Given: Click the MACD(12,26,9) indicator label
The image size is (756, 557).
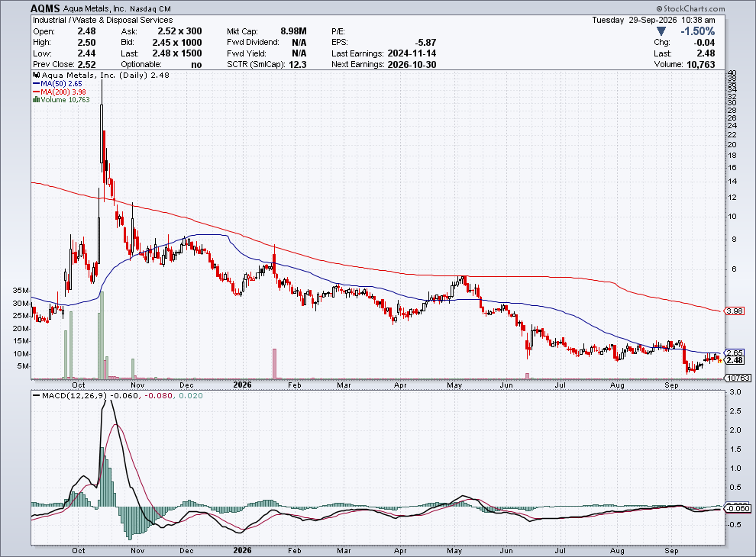Looking at the screenshot, I should [74, 395].
